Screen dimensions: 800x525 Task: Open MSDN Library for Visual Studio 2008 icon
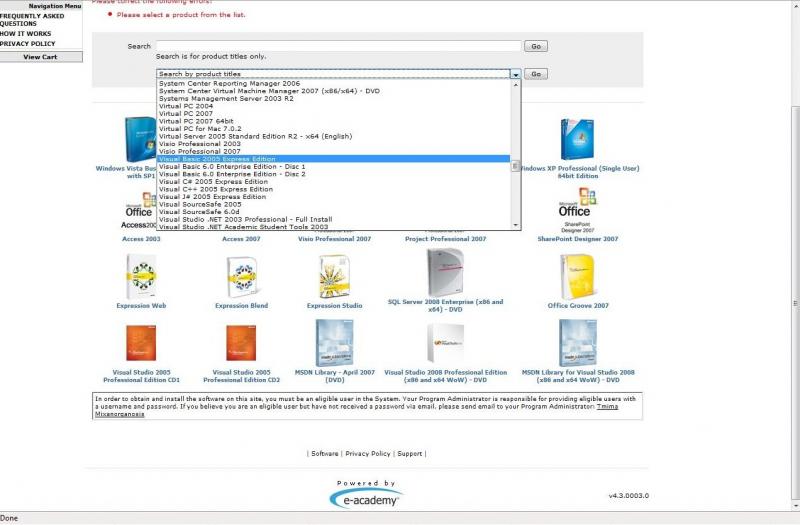(x=578, y=343)
